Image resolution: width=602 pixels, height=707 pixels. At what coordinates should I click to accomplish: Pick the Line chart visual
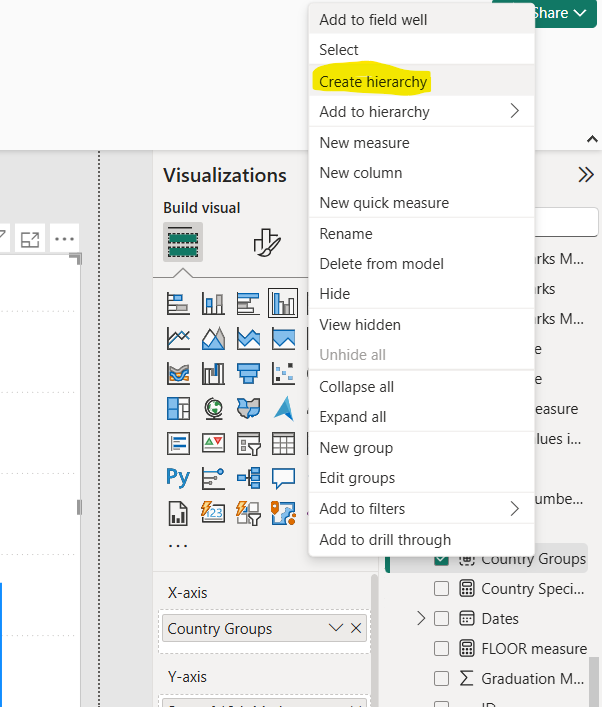coord(178,338)
